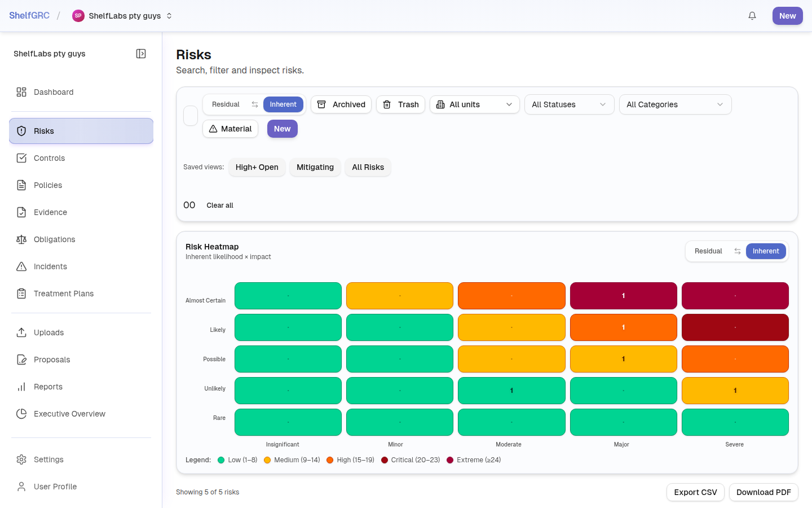
Task: Click the SP organization avatar
Action: 78,16
